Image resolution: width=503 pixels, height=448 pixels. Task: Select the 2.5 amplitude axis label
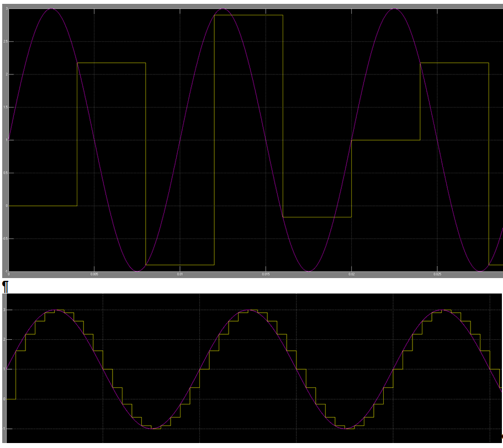point(6,42)
